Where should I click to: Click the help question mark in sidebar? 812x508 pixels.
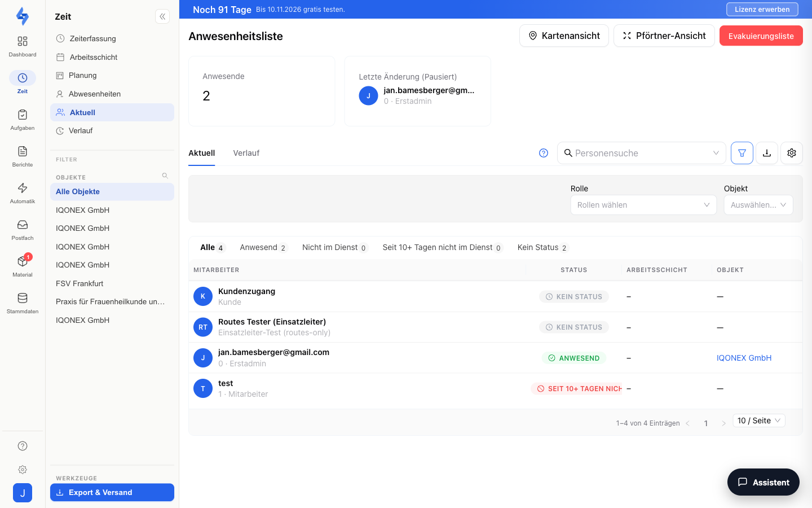(x=23, y=446)
